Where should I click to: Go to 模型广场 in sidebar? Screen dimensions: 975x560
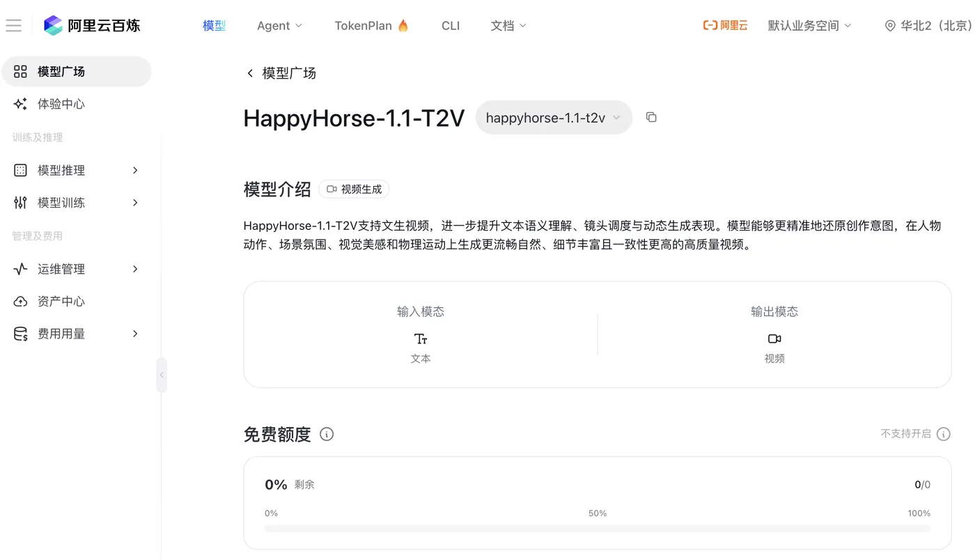77,71
